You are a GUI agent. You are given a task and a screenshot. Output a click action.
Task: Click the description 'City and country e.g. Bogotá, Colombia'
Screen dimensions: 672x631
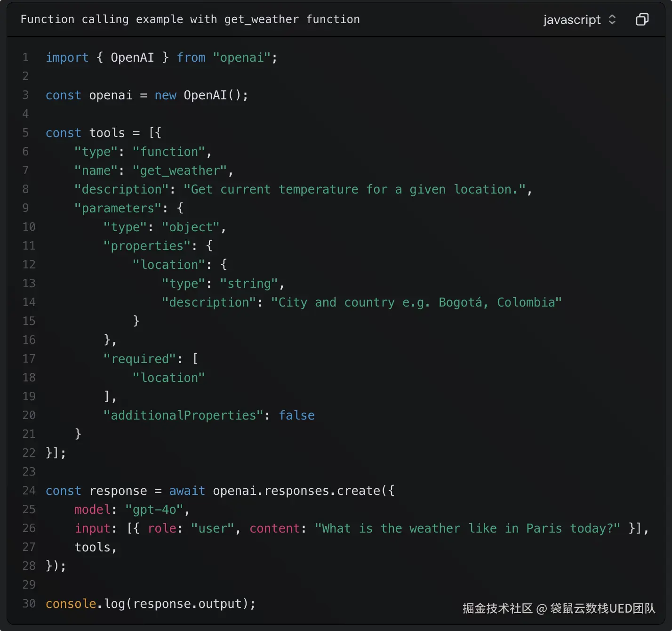[416, 302]
